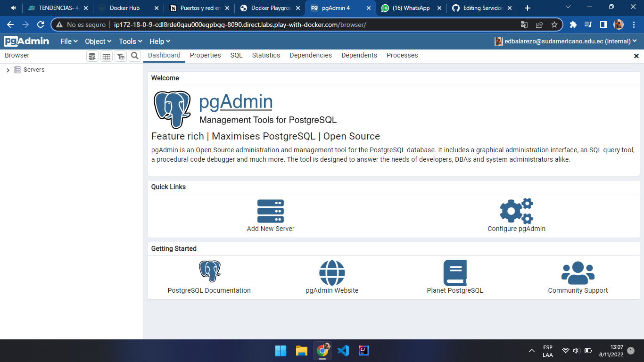This screenshot has width=644, height=362.
Task: Click the View Data table icon
Action: [x=107, y=56]
